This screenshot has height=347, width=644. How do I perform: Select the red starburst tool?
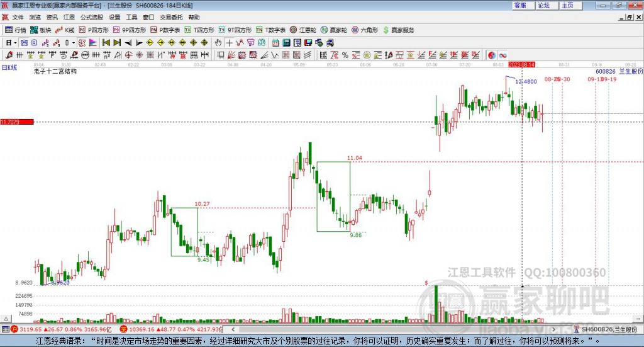(139, 55)
